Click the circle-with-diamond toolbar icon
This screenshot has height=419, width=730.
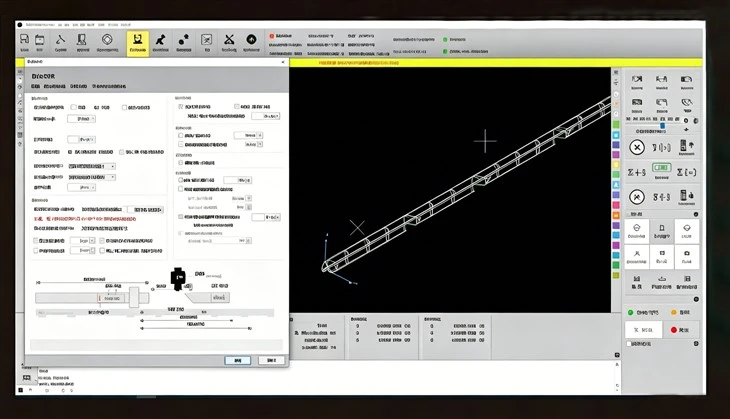[x=107, y=40]
